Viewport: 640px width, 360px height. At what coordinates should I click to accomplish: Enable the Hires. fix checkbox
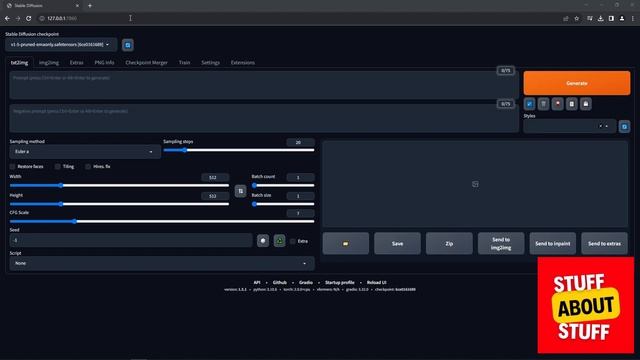point(88,167)
